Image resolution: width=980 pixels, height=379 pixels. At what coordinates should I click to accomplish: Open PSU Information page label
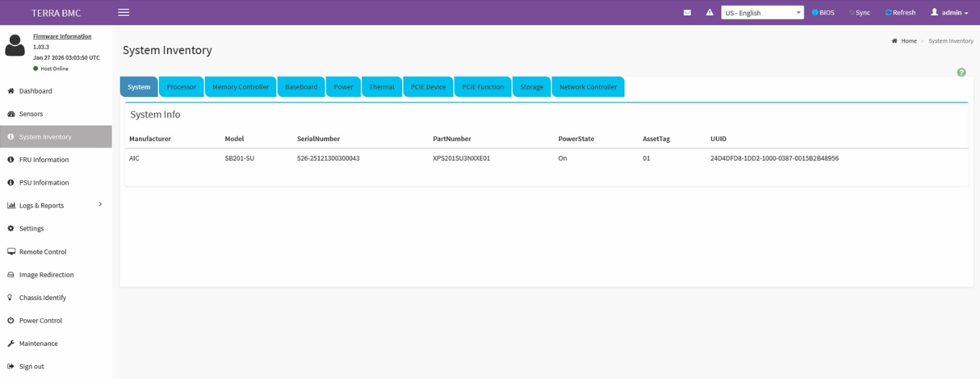coord(44,183)
